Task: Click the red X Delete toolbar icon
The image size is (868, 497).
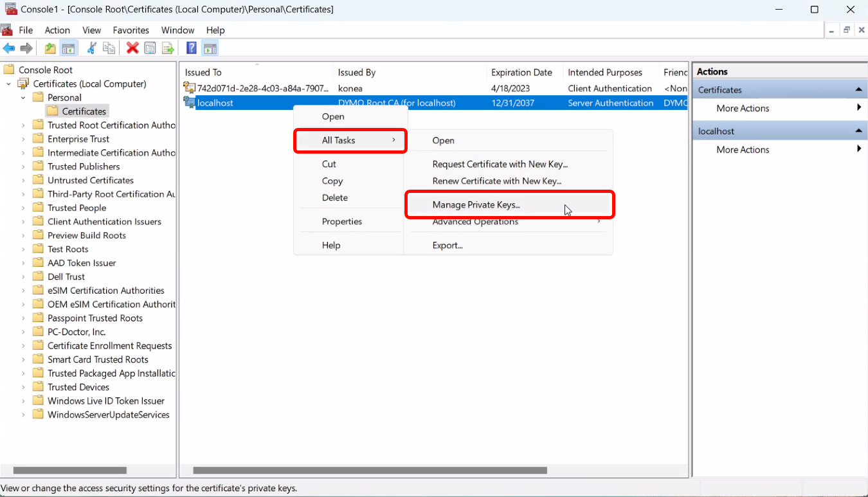Action: (132, 48)
